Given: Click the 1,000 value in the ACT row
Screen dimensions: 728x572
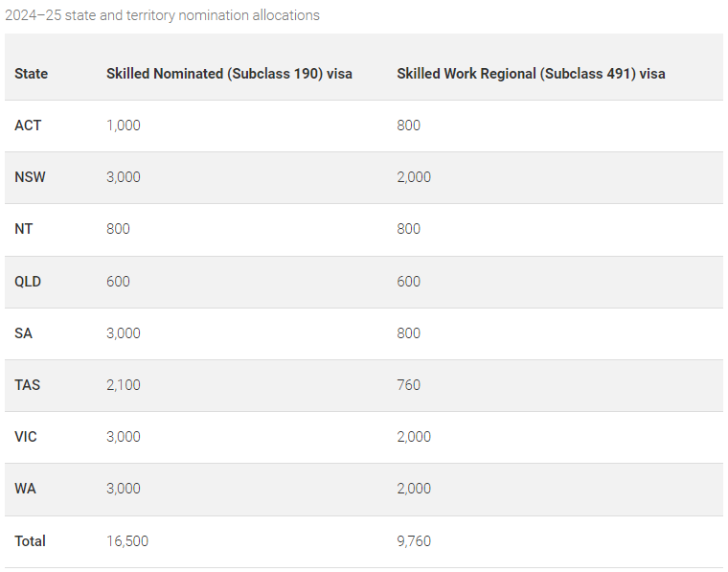Looking at the screenshot, I should 124,126.
